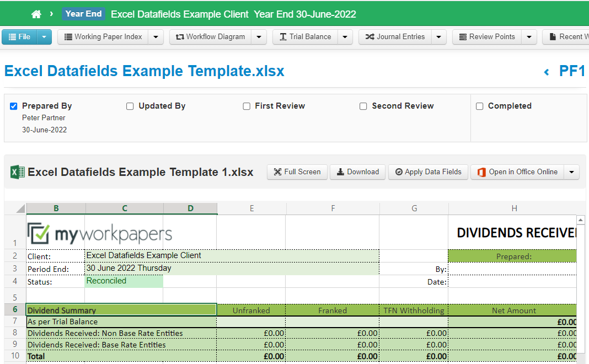The width and height of the screenshot is (589, 364).
Task: Open in Office Online
Action: tap(518, 172)
